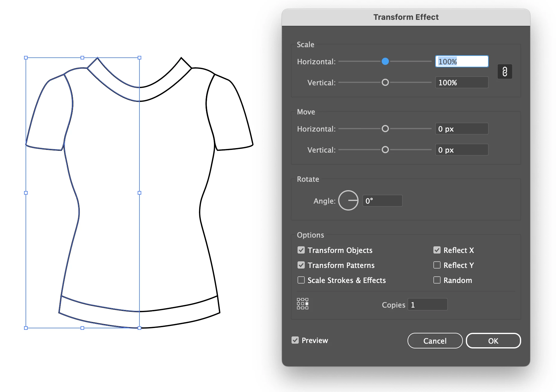This screenshot has width=556, height=392.
Task: Enable Scale Strokes & Effects
Action: 301,280
